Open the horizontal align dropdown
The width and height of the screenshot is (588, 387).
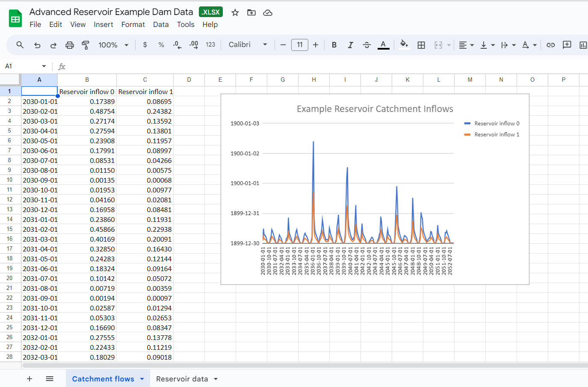(466, 45)
